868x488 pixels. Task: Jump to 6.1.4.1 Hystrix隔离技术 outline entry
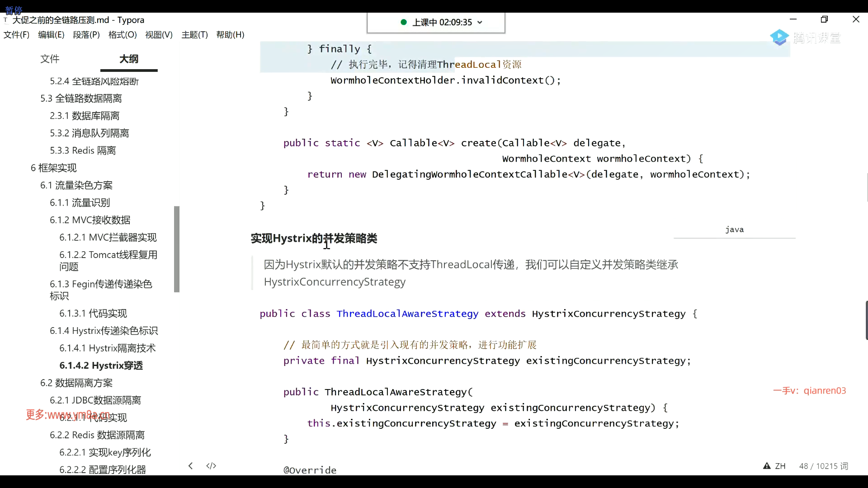click(x=107, y=348)
